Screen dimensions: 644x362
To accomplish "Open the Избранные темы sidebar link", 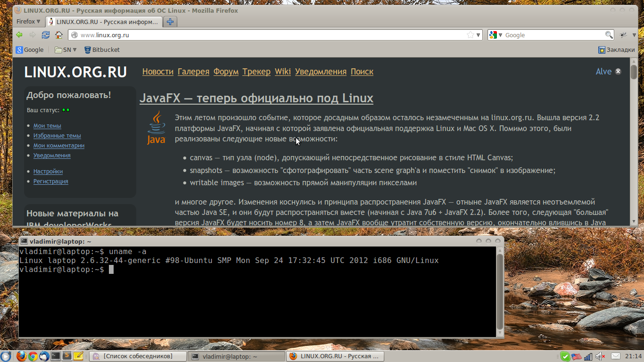I will (x=57, y=135).
